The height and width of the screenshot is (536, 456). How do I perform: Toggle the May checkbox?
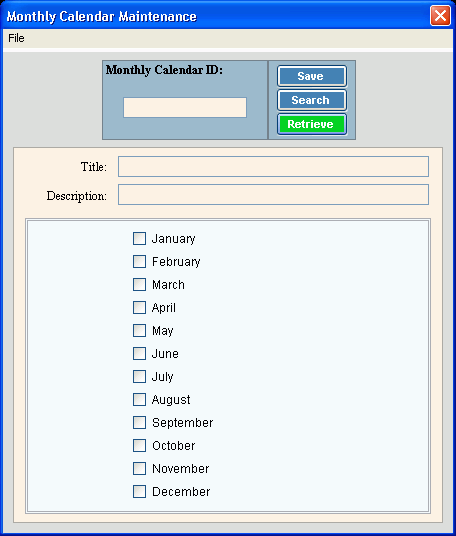[139, 331]
